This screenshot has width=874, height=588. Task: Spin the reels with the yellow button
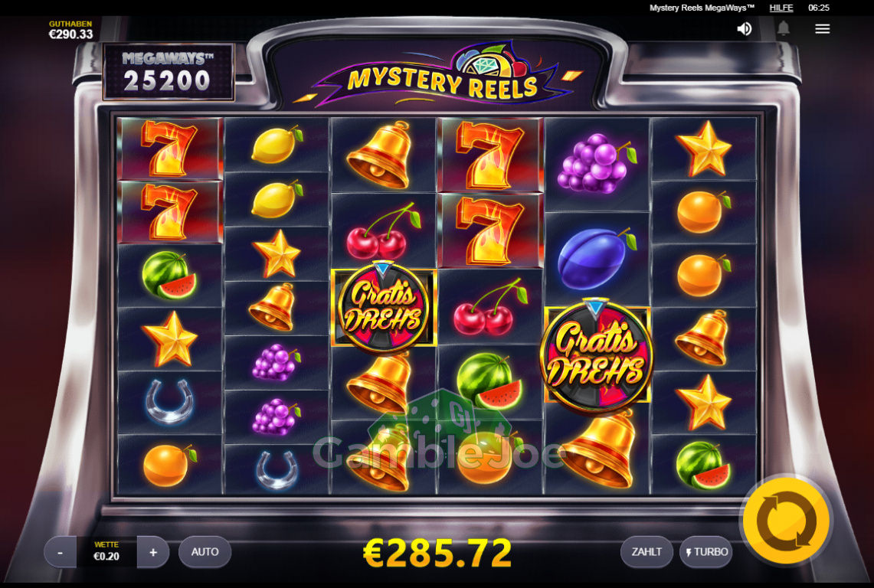pos(786,521)
